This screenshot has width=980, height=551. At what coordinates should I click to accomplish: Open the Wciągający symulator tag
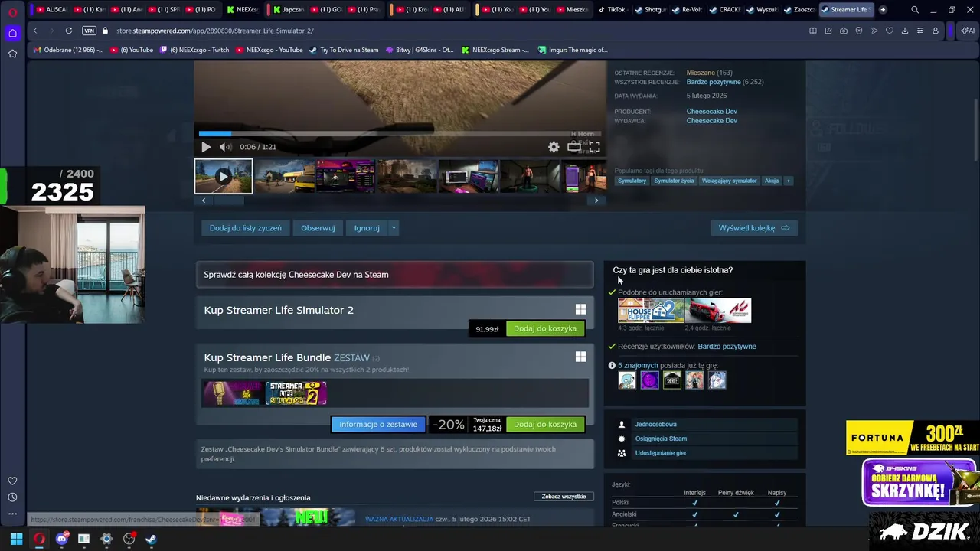[x=729, y=181]
